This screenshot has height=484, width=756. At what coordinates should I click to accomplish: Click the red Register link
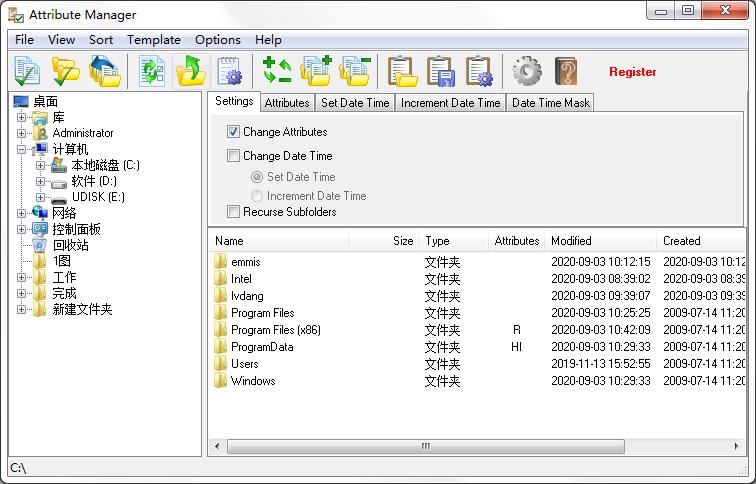pyautogui.click(x=632, y=72)
